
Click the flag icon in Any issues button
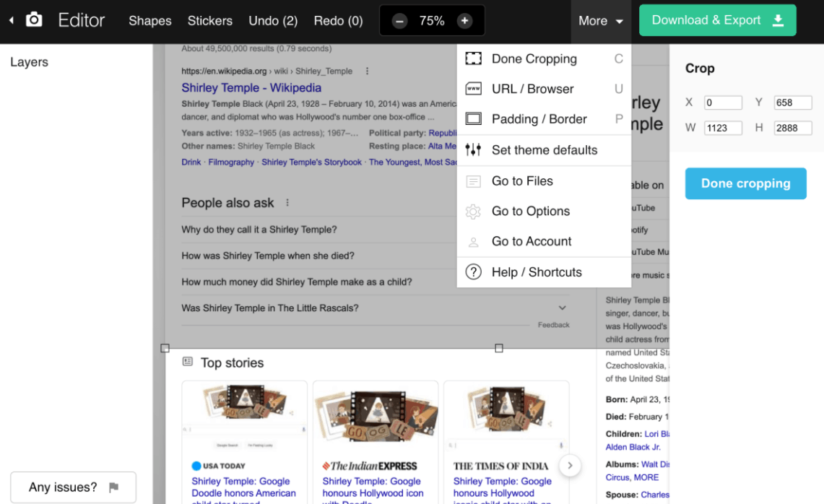pyautogui.click(x=113, y=487)
